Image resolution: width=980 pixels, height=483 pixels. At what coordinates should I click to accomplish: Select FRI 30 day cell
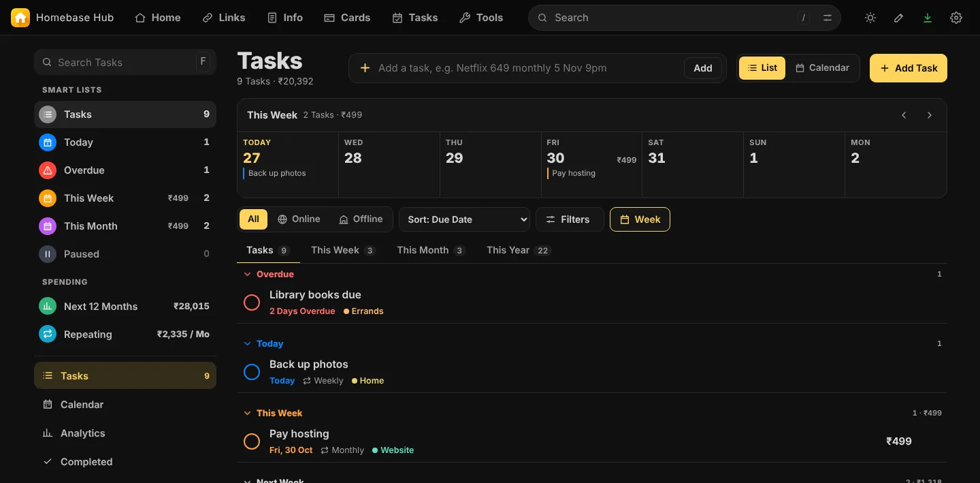tap(592, 164)
